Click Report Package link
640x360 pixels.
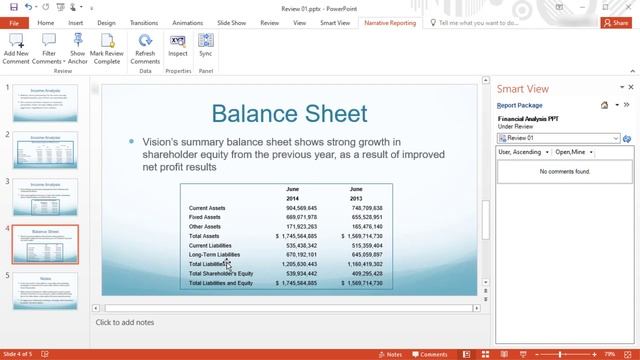[x=520, y=105]
